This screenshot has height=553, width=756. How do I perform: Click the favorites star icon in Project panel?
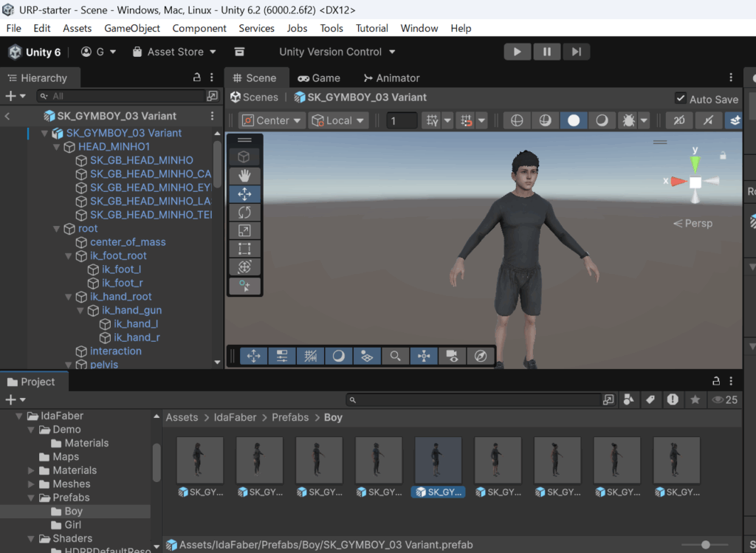(695, 399)
